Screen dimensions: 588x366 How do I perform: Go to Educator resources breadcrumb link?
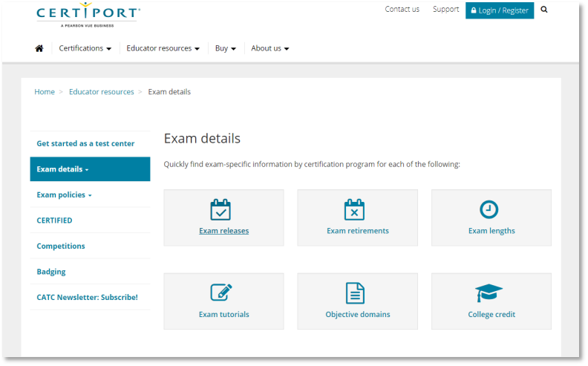[101, 92]
